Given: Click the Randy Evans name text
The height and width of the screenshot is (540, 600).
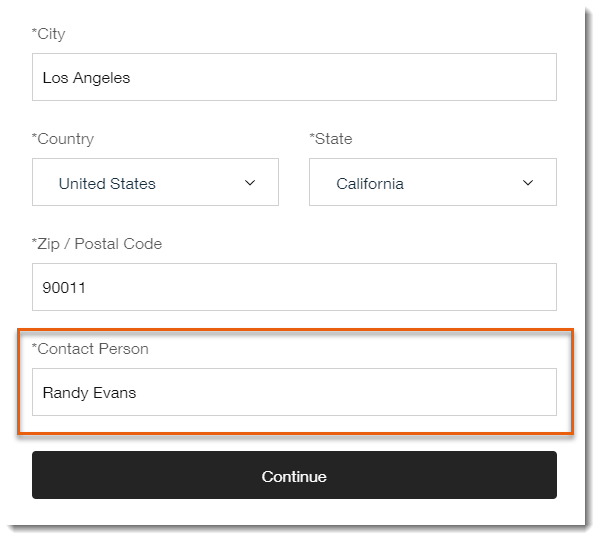Looking at the screenshot, I should tap(89, 393).
